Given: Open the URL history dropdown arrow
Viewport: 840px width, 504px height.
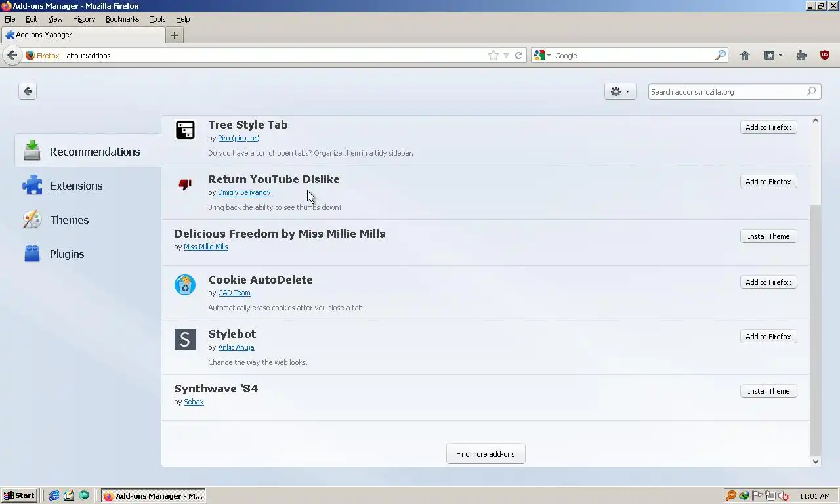Looking at the screenshot, I should tap(506, 56).
